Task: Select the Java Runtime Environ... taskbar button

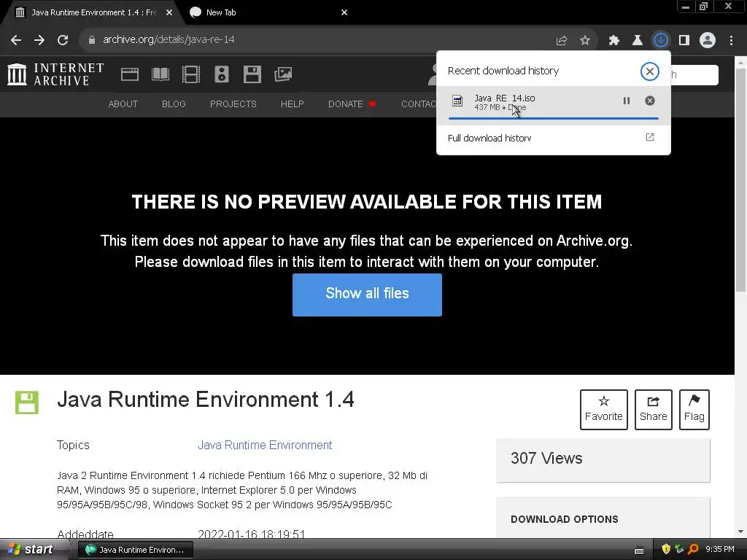Action: pyautogui.click(x=135, y=550)
